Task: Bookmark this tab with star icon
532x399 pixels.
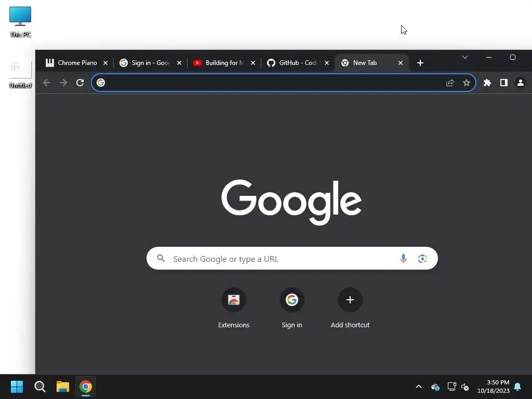Action: click(467, 83)
